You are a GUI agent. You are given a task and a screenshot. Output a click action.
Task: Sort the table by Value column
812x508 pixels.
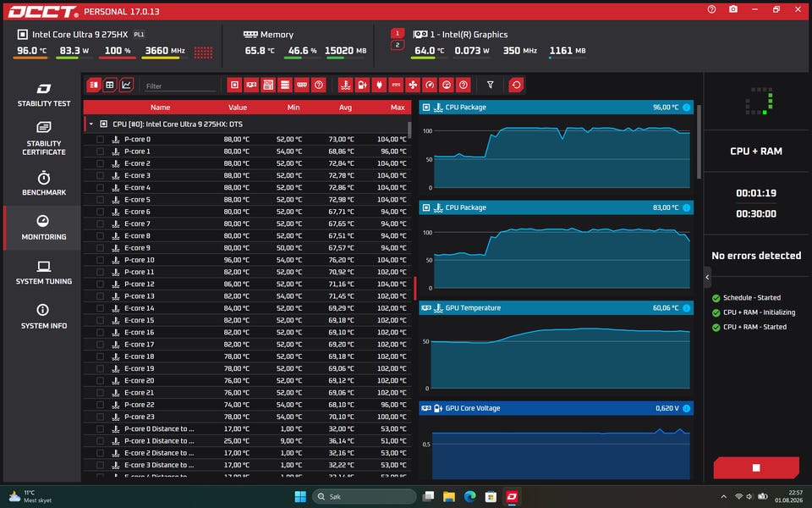click(x=238, y=108)
